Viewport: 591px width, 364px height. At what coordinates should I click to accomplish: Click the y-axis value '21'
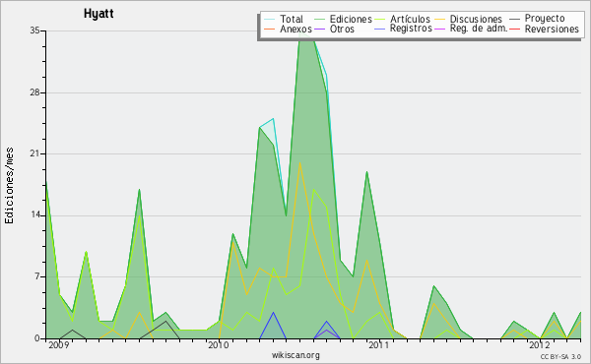tap(35, 153)
